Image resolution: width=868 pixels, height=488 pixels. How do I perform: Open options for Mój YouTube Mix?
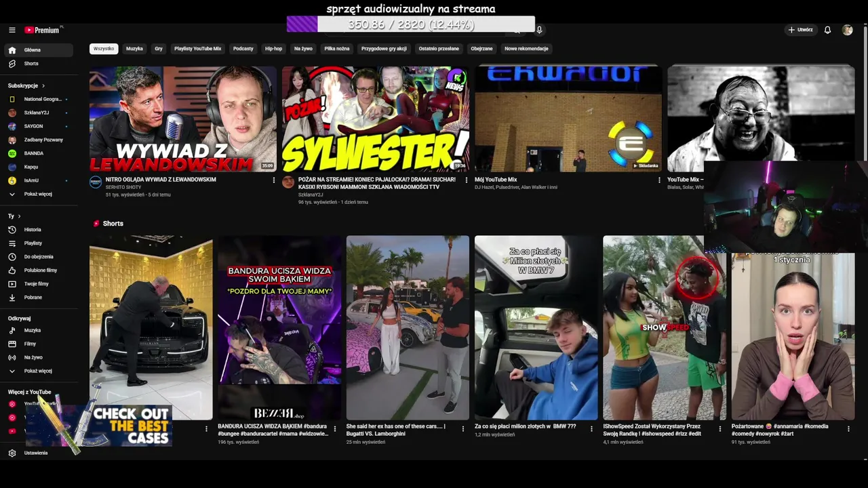point(659,180)
